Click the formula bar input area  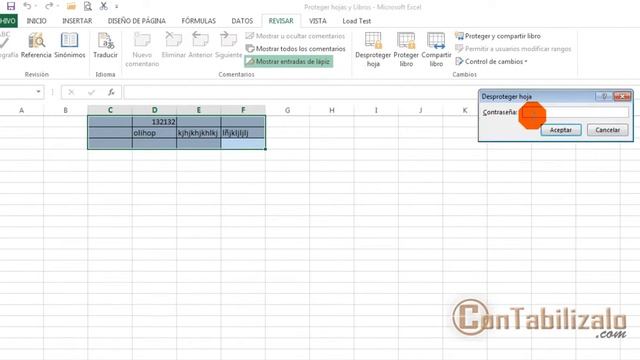(301, 92)
